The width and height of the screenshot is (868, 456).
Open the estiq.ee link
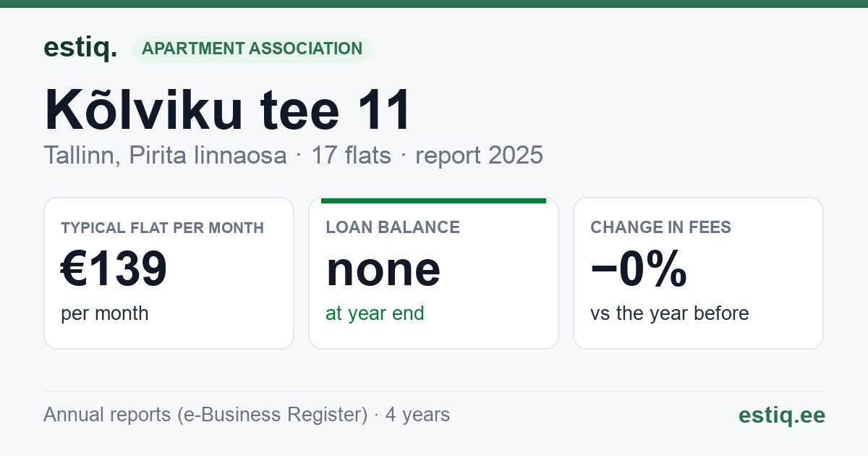[x=782, y=415]
